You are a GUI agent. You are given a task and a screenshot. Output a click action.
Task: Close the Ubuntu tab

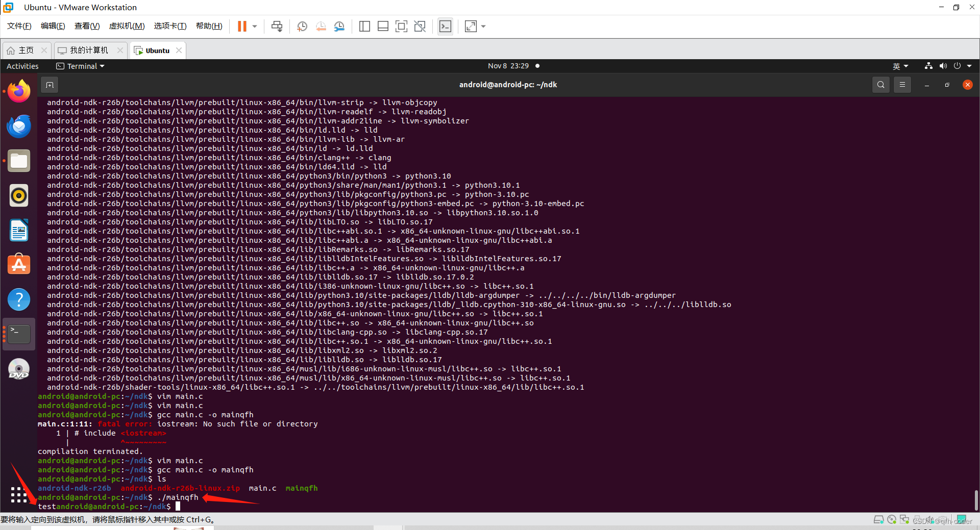click(x=179, y=50)
